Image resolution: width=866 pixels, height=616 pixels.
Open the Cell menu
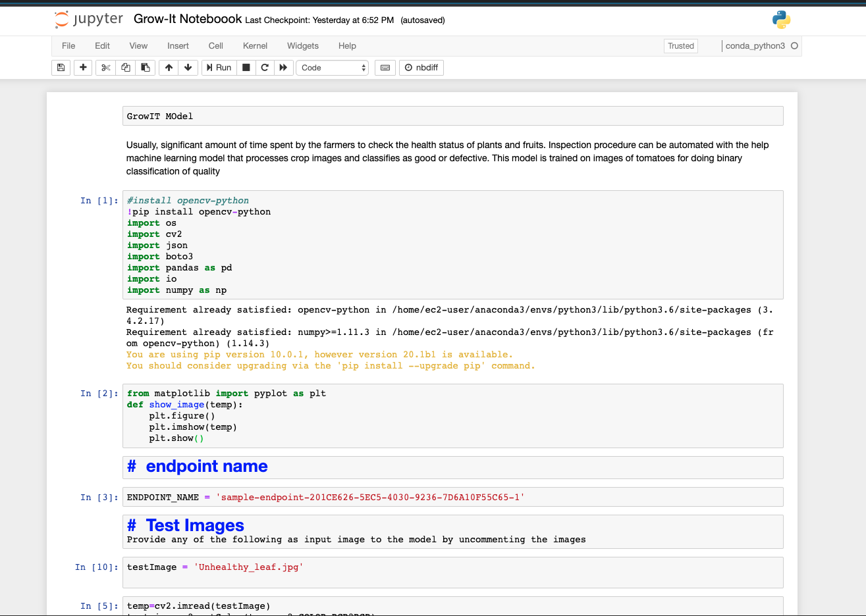pos(216,46)
